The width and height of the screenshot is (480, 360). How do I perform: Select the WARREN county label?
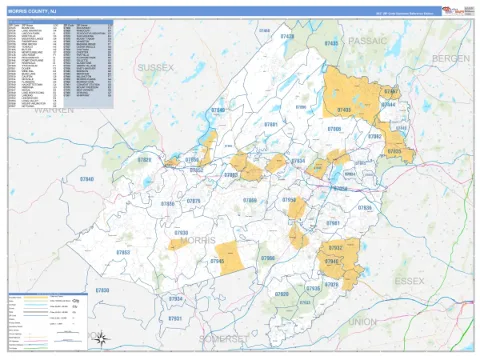point(54,110)
